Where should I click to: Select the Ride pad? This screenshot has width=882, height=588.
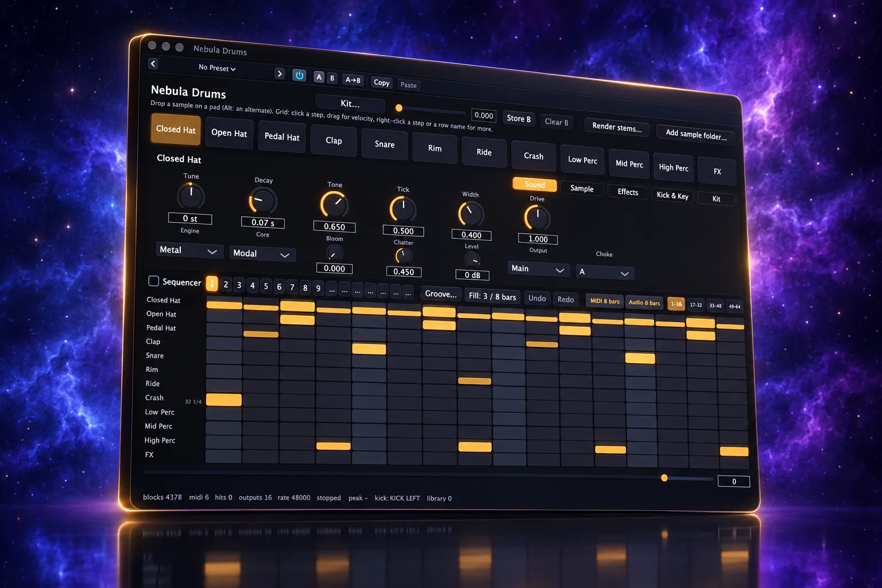[484, 152]
